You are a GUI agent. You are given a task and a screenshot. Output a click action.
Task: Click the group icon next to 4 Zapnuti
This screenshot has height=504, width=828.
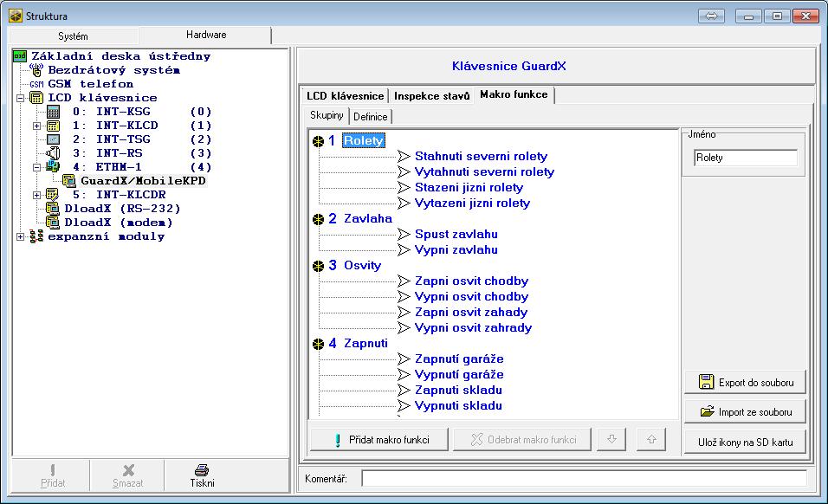tap(318, 344)
